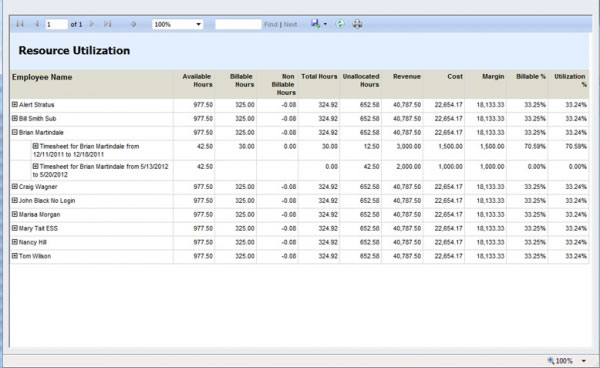
Task: Open the export save icon
Action: pos(315,24)
